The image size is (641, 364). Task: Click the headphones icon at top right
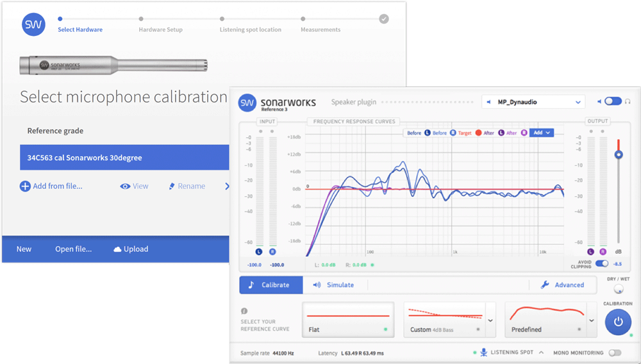coord(628,101)
